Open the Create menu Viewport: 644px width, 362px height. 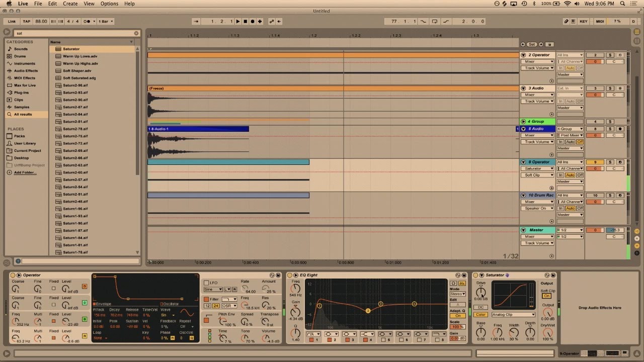(70, 4)
